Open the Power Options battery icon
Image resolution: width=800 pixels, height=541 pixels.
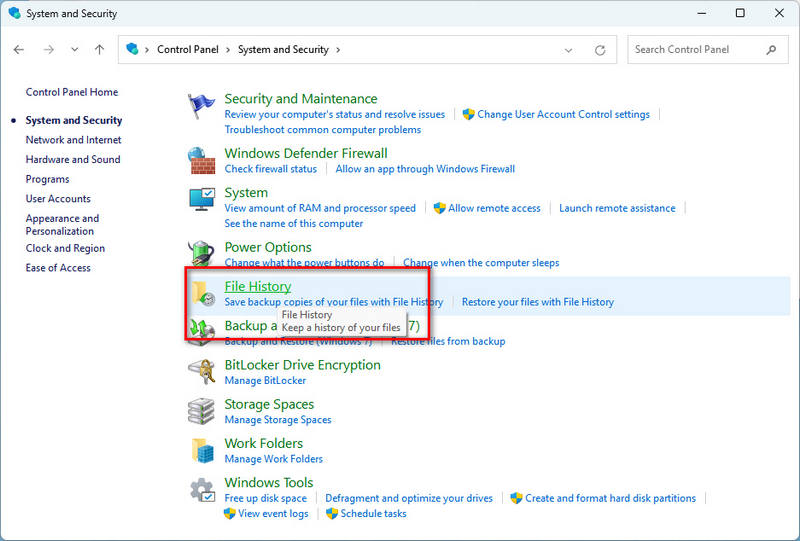(201, 253)
